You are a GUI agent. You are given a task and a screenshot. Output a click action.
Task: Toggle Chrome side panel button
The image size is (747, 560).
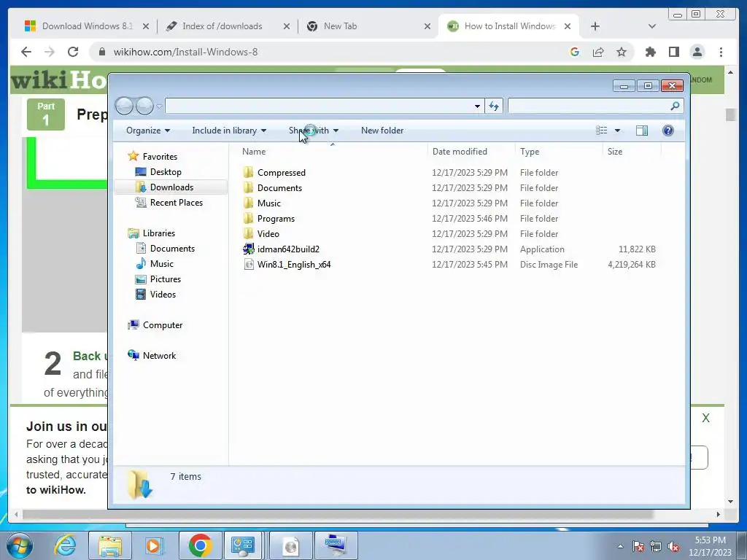click(x=673, y=52)
